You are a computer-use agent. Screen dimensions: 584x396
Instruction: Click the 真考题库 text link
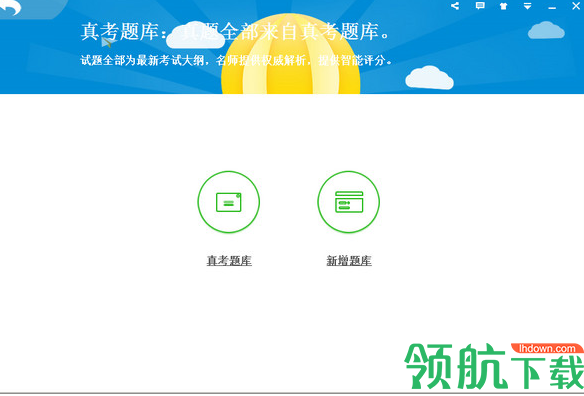tap(229, 260)
